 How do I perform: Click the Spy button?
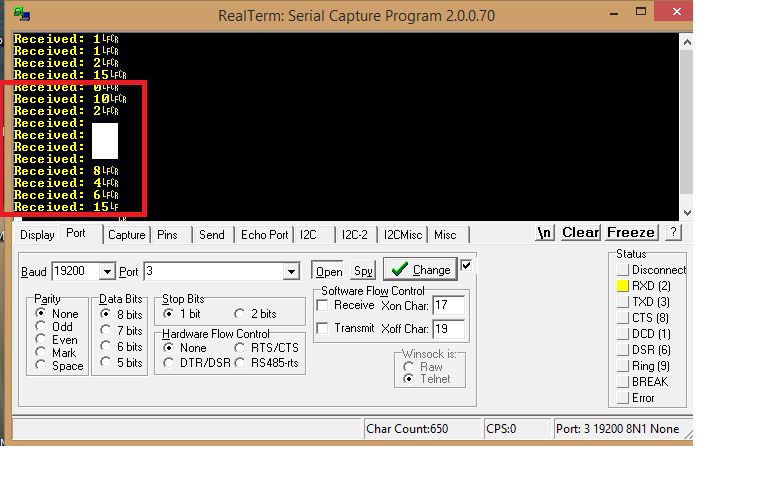(x=363, y=271)
